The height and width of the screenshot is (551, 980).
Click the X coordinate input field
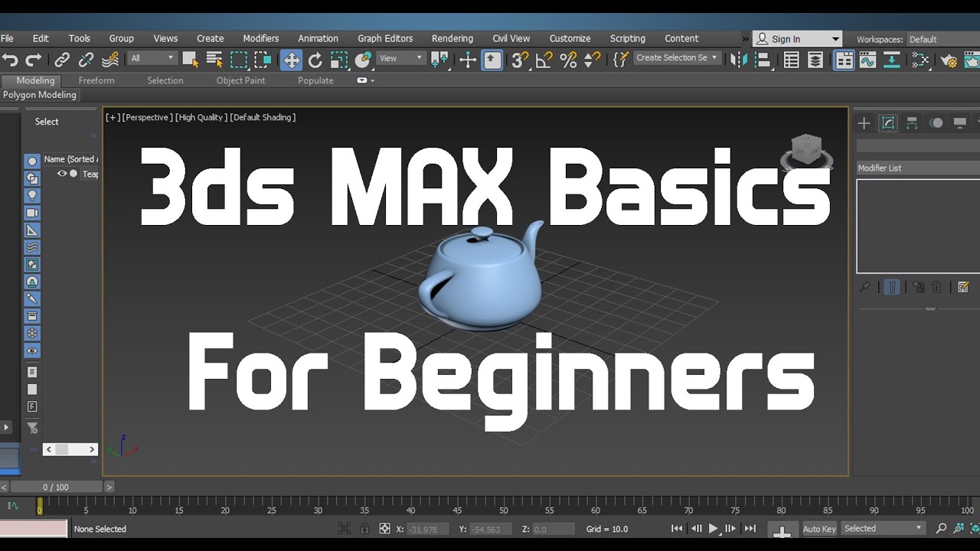426,529
